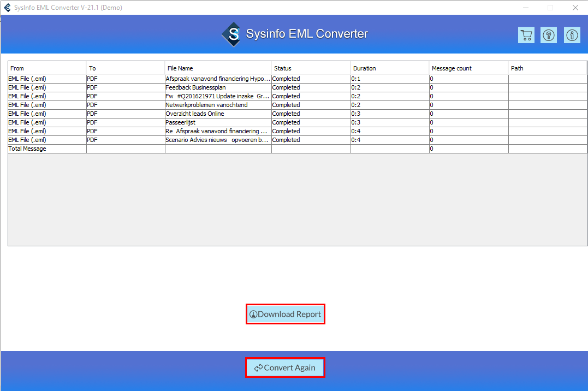Sort by the To column header
Viewport: 588px width, 391px height.
pyautogui.click(x=126, y=68)
